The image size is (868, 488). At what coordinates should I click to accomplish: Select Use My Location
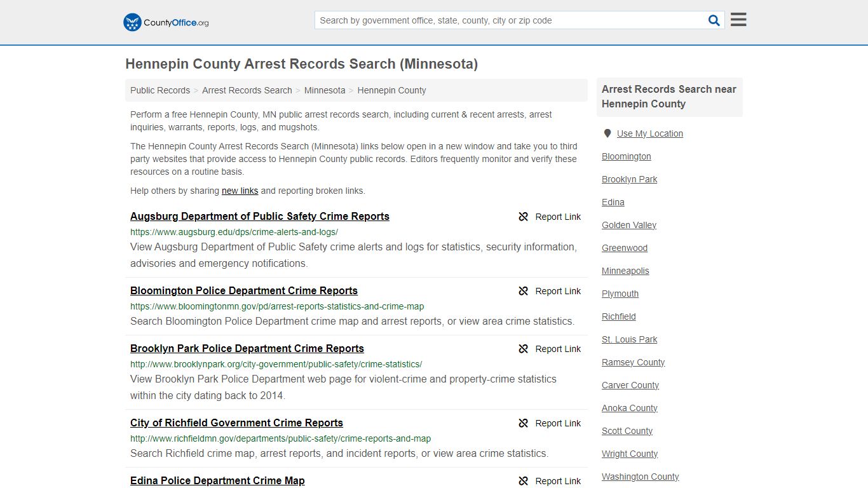point(650,133)
